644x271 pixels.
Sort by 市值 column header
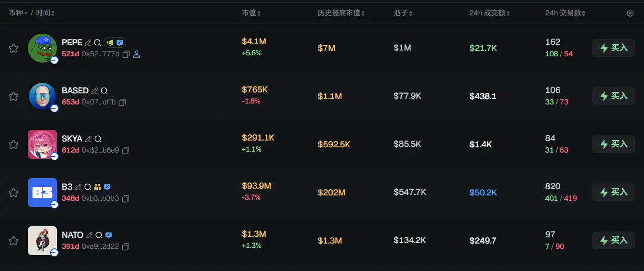coord(251,13)
